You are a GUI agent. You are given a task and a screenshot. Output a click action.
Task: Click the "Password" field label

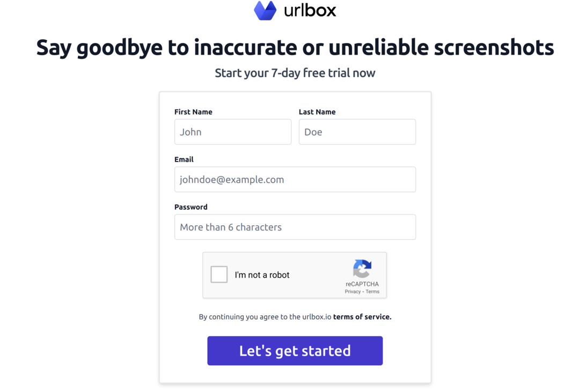(x=191, y=207)
